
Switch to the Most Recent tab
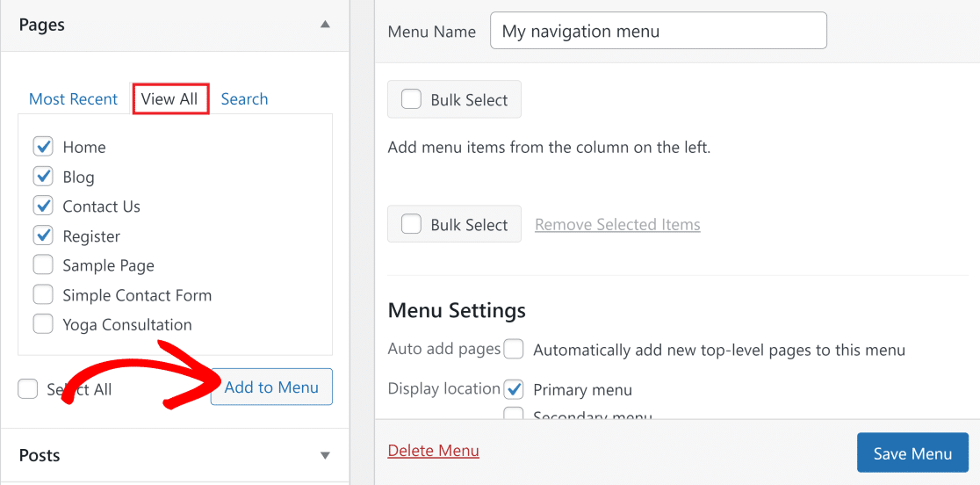[x=73, y=98]
